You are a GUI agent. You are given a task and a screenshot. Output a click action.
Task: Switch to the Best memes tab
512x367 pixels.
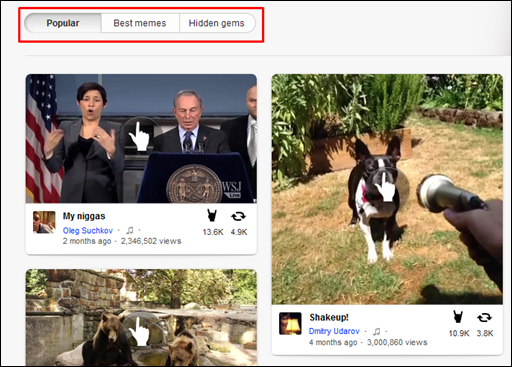coord(140,23)
